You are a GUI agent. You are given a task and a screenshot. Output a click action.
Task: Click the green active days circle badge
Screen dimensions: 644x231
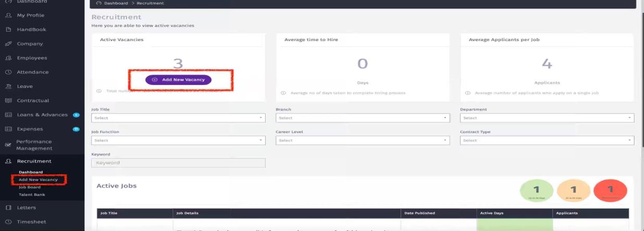[x=536, y=190]
